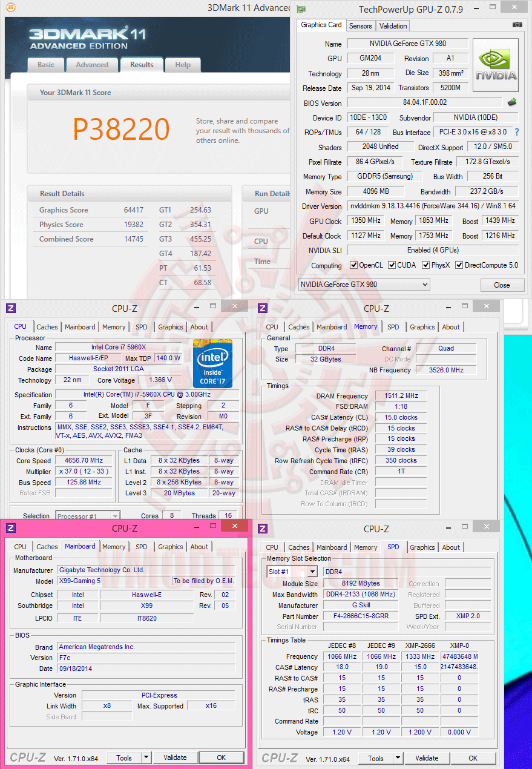Open the Caches tab in the CPU-Z SPD window
Screen dimensions: 532x769
(299, 547)
